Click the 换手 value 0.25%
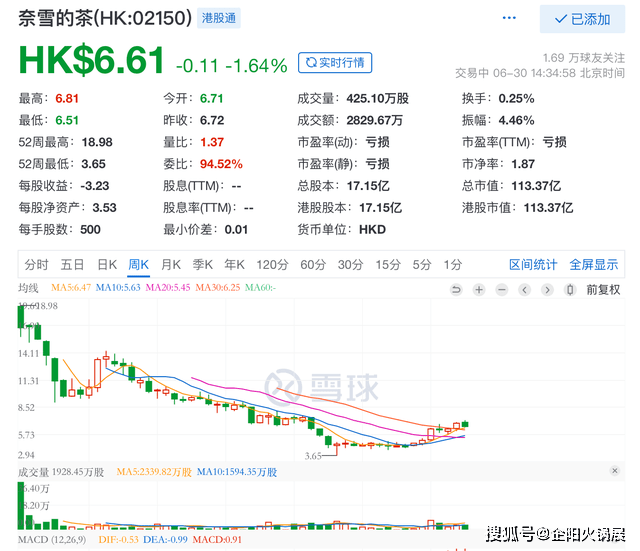The height and width of the screenshot is (551, 640). 516,98
